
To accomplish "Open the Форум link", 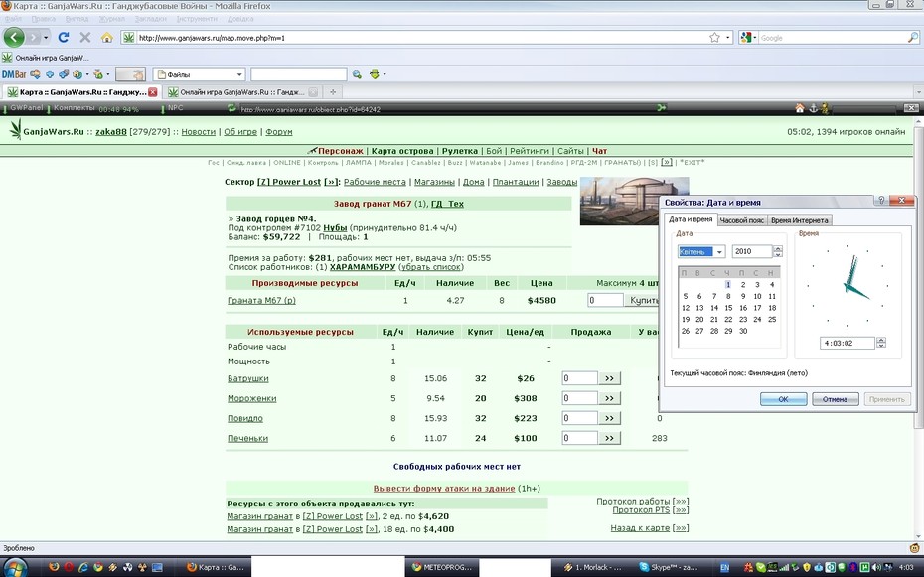I will coord(279,132).
